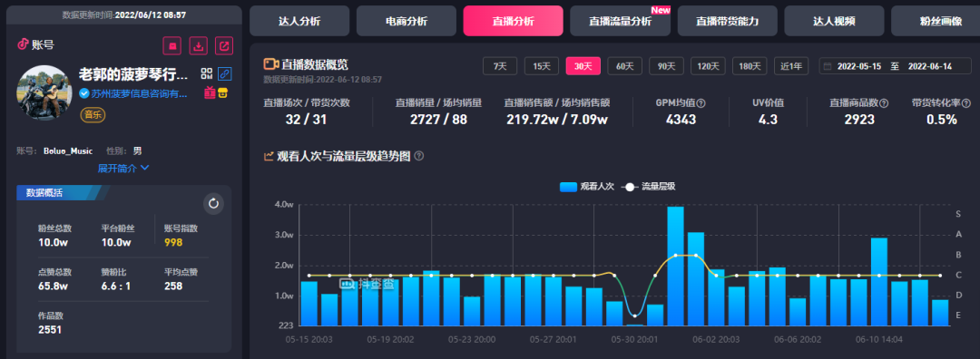Click the 直播销售额 value 219.72w / 7.09w
The height and width of the screenshot is (359, 980).
pos(557,120)
